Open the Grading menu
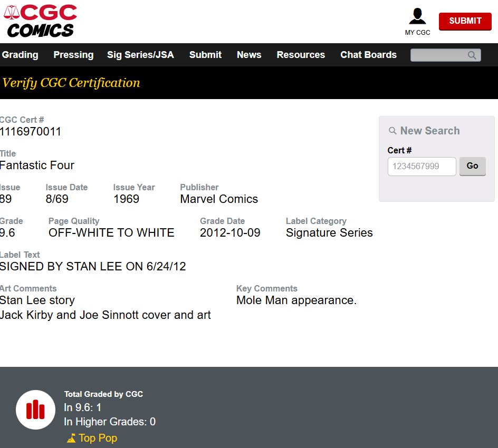The height and width of the screenshot is (448, 498). point(20,55)
